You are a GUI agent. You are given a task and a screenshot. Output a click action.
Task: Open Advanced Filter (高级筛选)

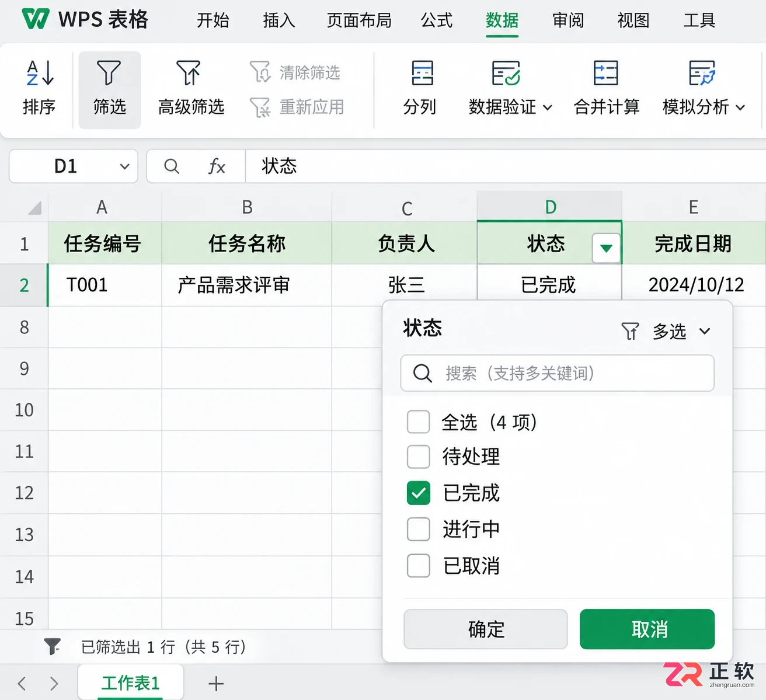click(191, 89)
